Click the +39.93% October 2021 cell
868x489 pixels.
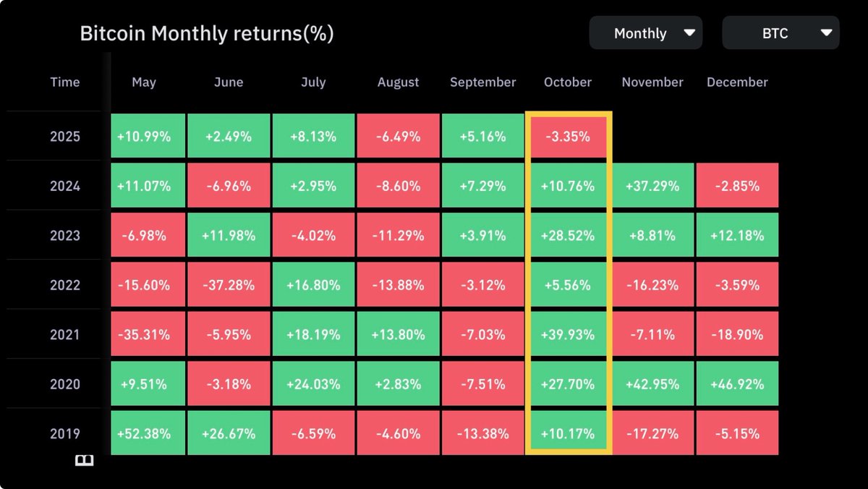[x=568, y=335]
